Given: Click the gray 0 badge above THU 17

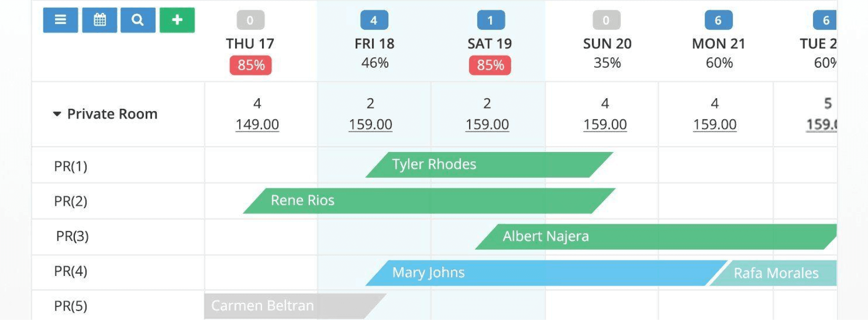Looking at the screenshot, I should [x=251, y=20].
